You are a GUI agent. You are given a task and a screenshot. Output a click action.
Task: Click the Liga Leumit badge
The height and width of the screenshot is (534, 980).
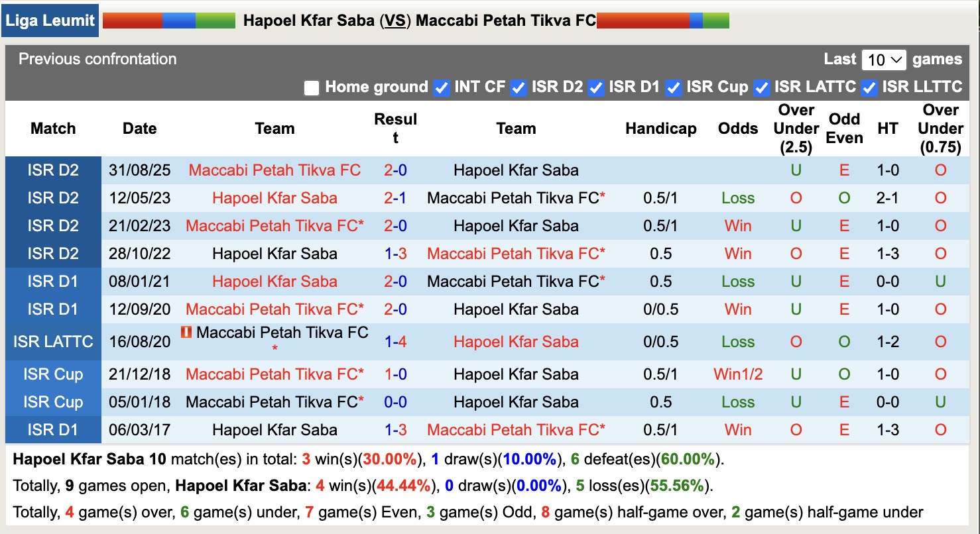pos(50,20)
